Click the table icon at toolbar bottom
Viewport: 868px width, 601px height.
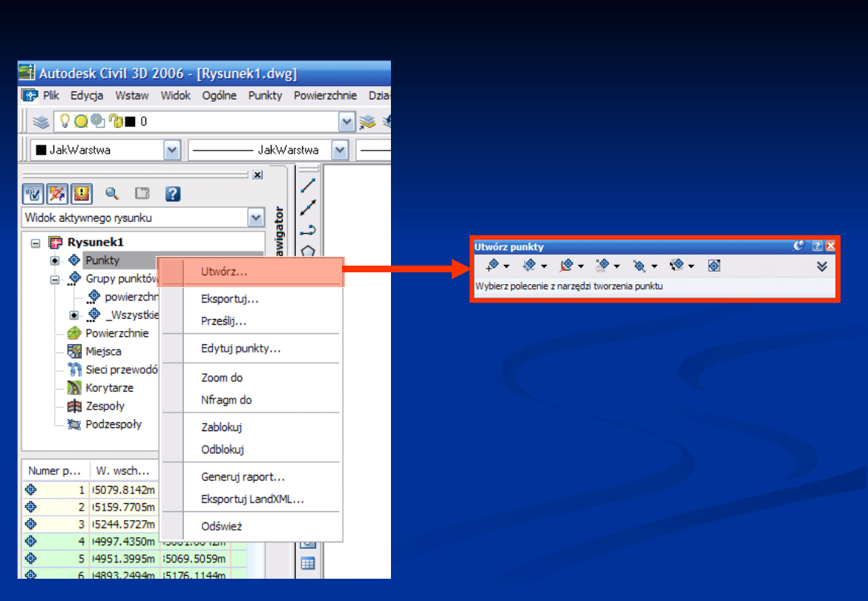308,563
